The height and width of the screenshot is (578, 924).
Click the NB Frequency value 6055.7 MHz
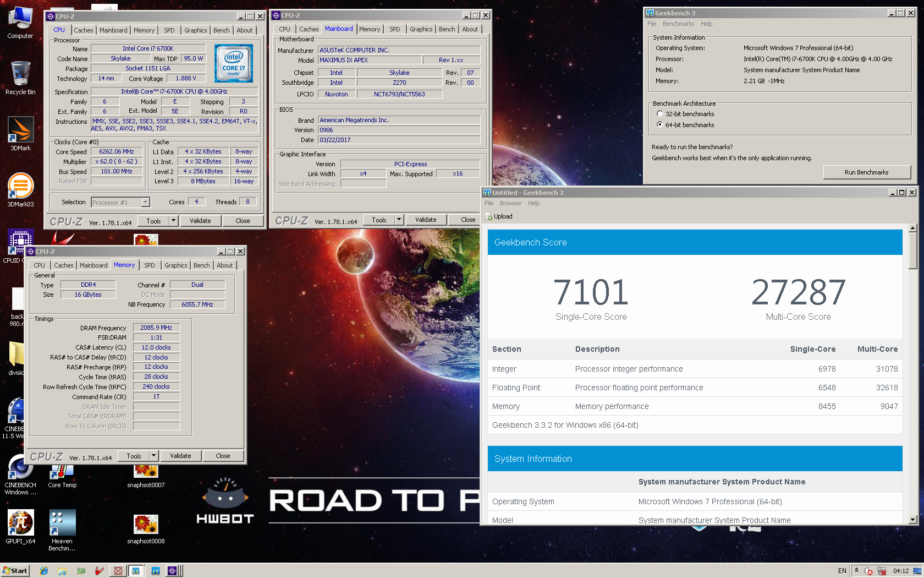[x=197, y=304]
